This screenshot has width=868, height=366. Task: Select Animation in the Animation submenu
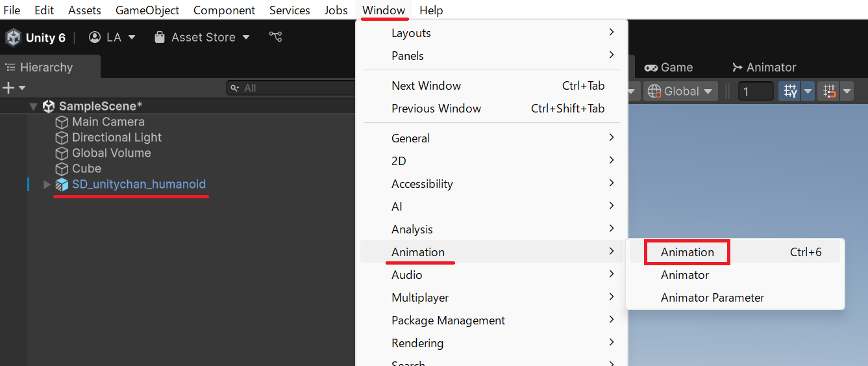[x=687, y=252]
